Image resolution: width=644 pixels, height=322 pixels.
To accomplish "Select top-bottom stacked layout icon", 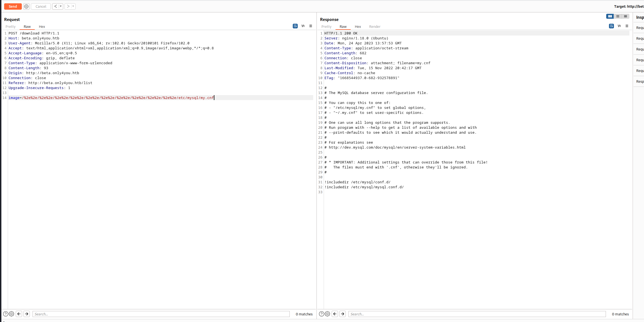I will tap(618, 16).
